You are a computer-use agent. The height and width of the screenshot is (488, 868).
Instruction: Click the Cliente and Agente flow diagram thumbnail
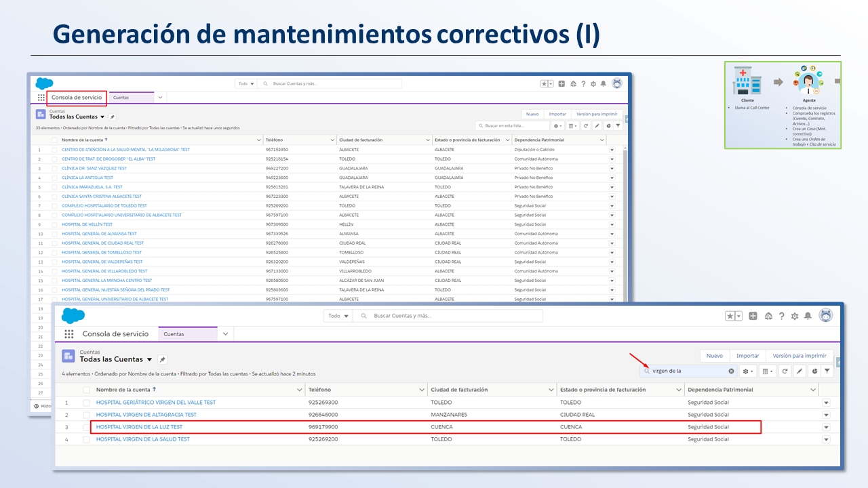[x=783, y=105]
